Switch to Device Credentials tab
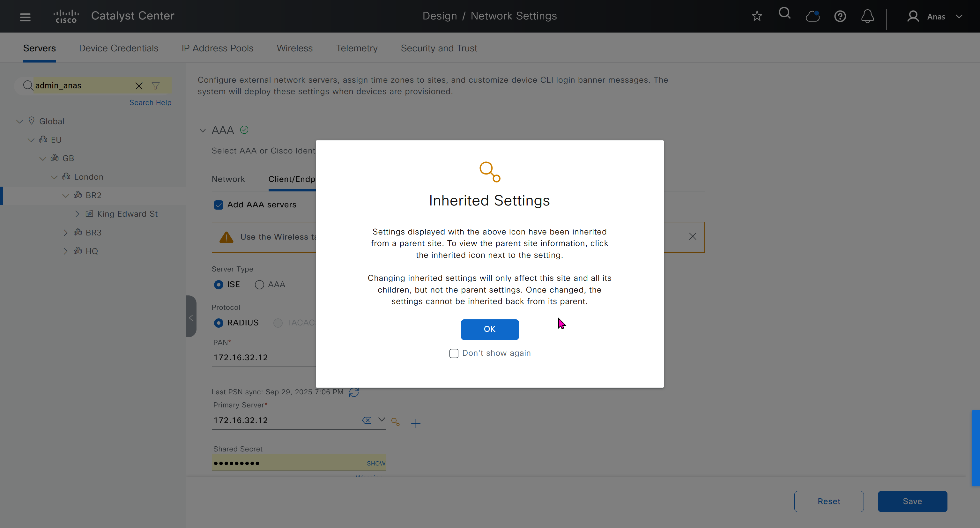This screenshot has width=980, height=528. pos(118,48)
